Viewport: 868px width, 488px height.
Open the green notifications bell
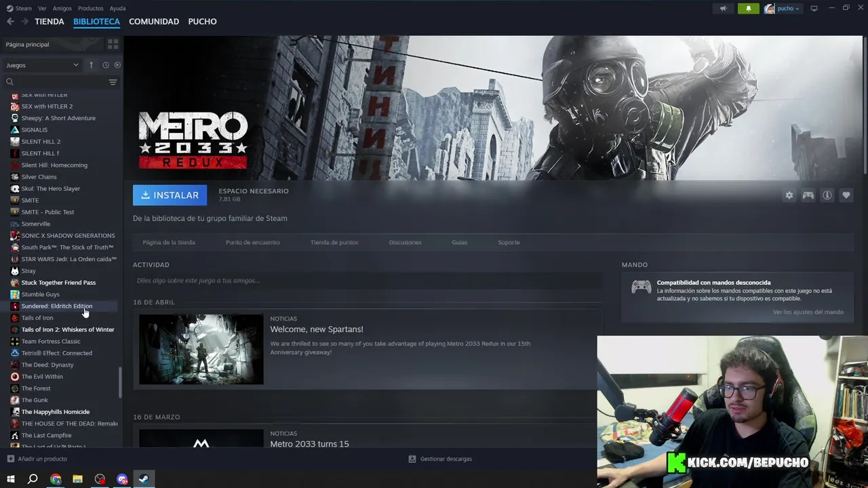(749, 8)
